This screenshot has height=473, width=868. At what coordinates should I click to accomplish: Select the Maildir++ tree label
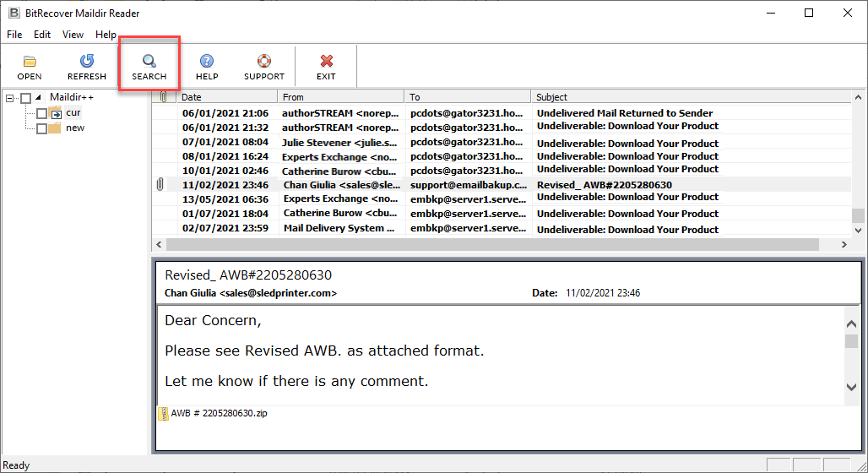point(72,97)
